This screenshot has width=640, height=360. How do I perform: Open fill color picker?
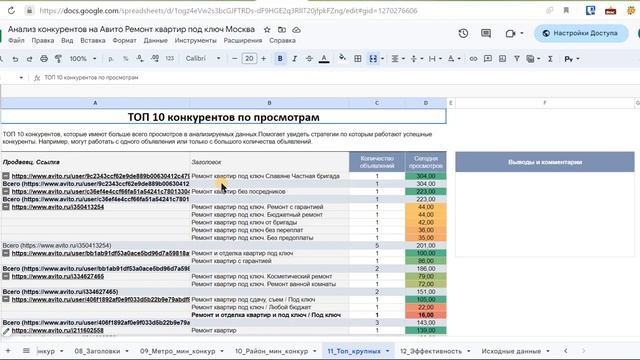pyautogui.click(x=342, y=58)
